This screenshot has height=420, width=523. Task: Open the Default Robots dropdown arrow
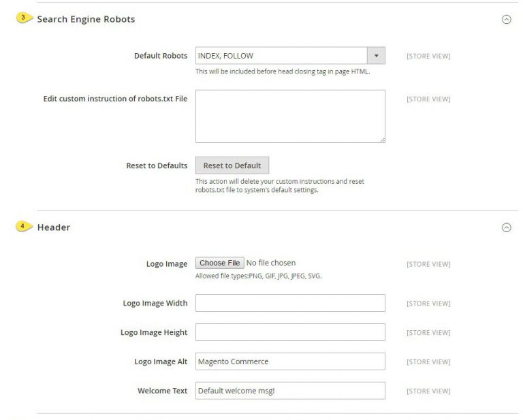(x=376, y=56)
